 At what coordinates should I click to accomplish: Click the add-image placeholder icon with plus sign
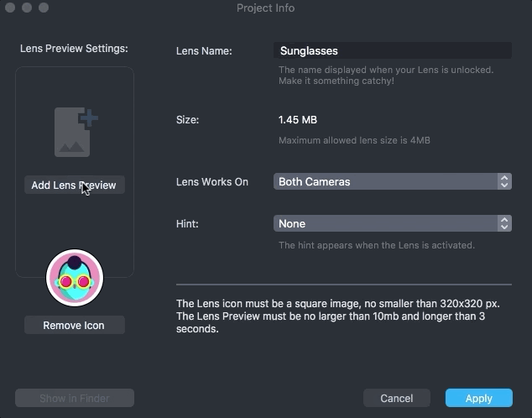(x=75, y=133)
